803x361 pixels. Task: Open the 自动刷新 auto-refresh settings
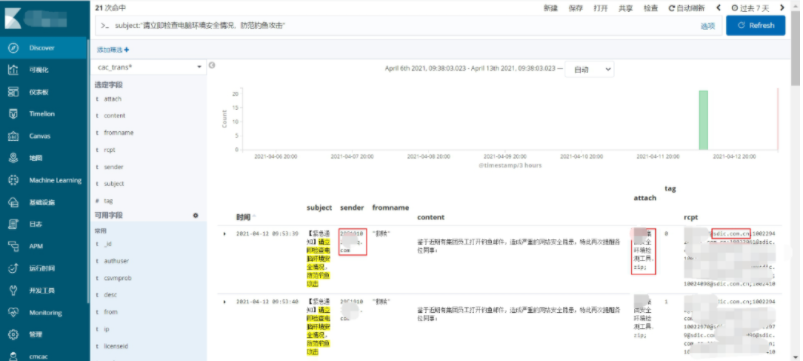click(687, 8)
